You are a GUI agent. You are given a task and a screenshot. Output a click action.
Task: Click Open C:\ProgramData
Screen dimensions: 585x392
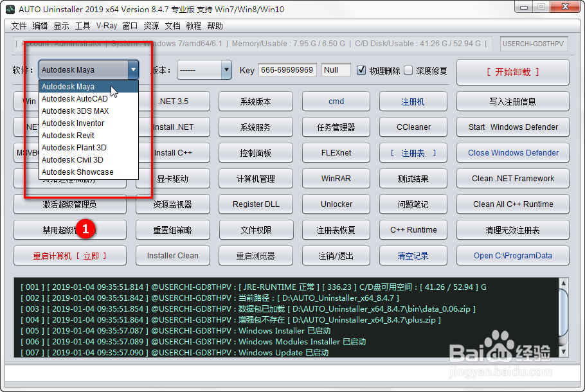click(x=512, y=256)
